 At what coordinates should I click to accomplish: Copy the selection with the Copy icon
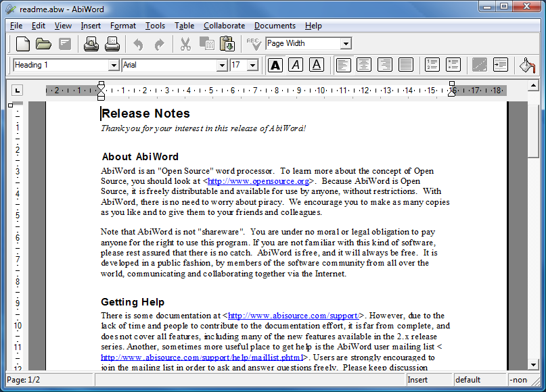[207, 44]
